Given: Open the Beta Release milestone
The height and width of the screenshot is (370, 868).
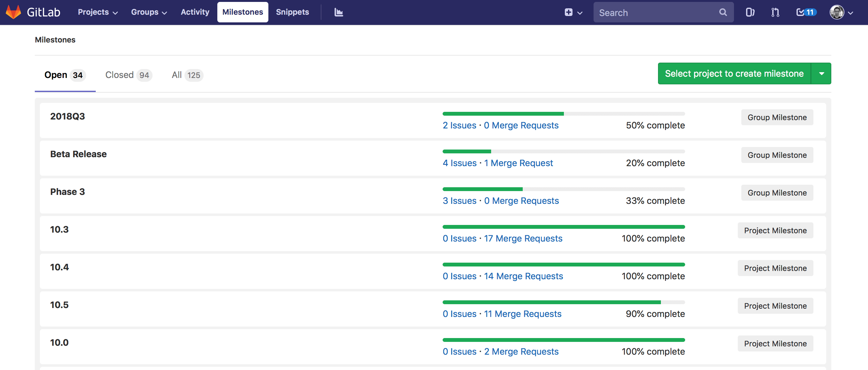Looking at the screenshot, I should click(x=78, y=154).
